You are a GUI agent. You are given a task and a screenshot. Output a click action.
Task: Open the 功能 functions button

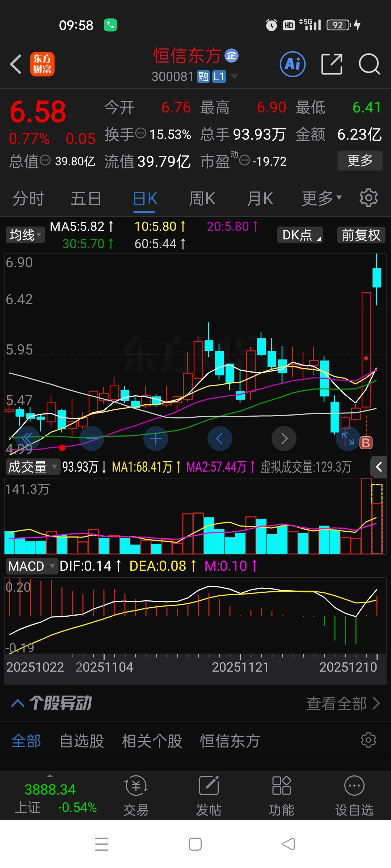(282, 796)
